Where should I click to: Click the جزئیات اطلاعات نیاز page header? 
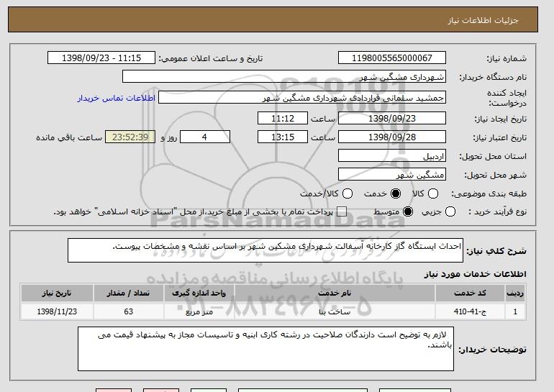(483, 20)
